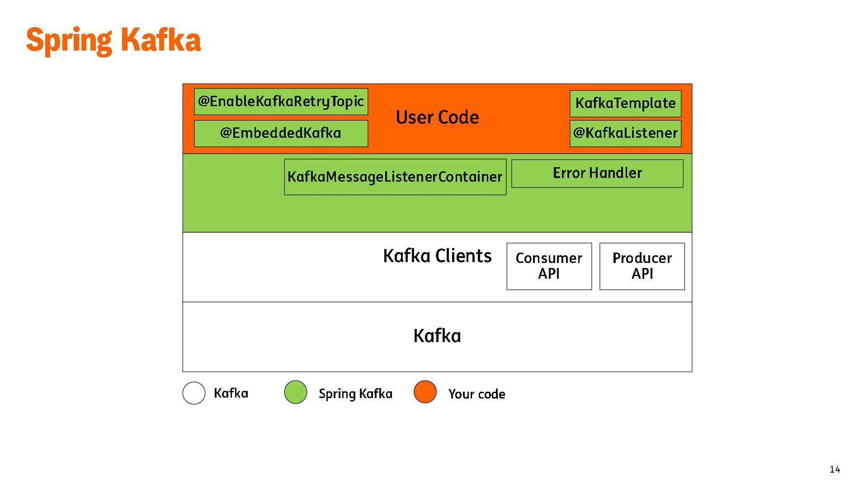Click the Kafka layer at diagram bottom
Viewport: 868px width, 488px height.
coord(437,336)
